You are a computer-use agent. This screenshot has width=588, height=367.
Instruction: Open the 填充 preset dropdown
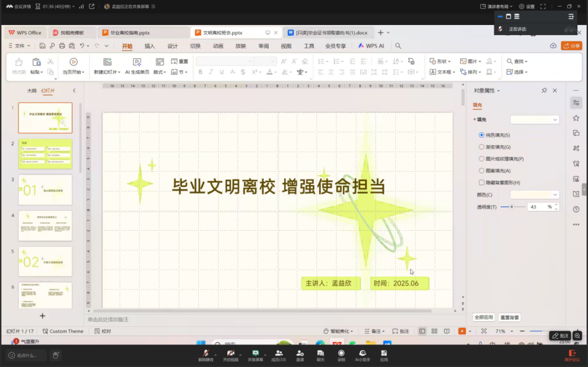(535, 119)
